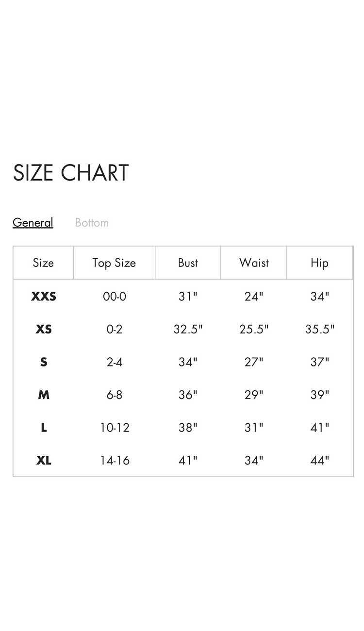Click the Top Size column header

114,263
